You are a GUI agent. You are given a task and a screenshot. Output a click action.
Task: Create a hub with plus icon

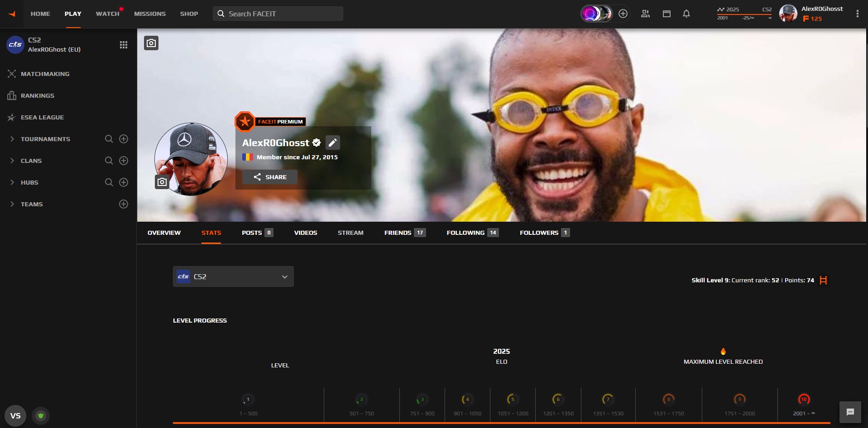[x=124, y=182]
